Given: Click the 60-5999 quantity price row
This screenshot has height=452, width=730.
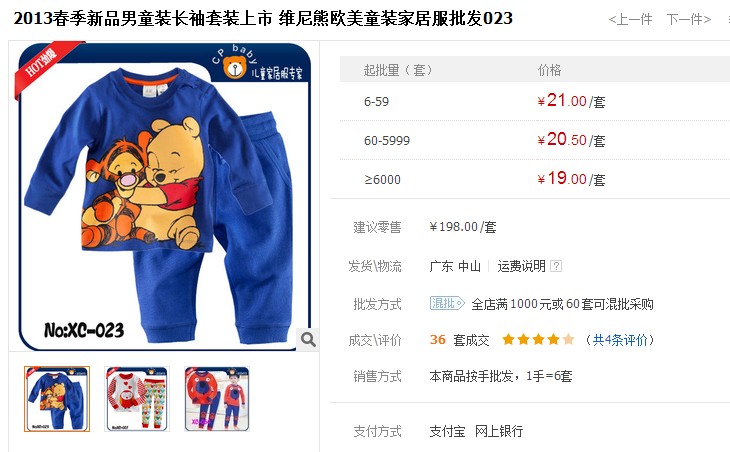Looking at the screenshot, I should 534,140.
